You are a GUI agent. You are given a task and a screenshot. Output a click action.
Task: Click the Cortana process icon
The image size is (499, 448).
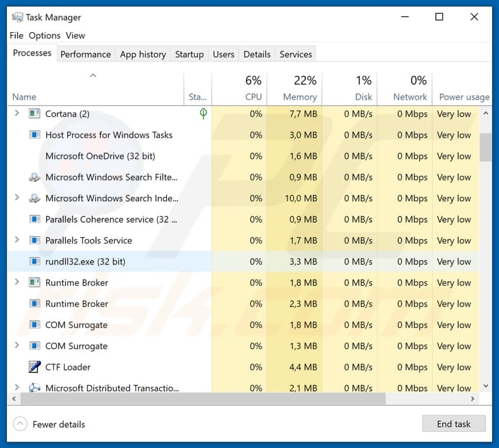34,114
